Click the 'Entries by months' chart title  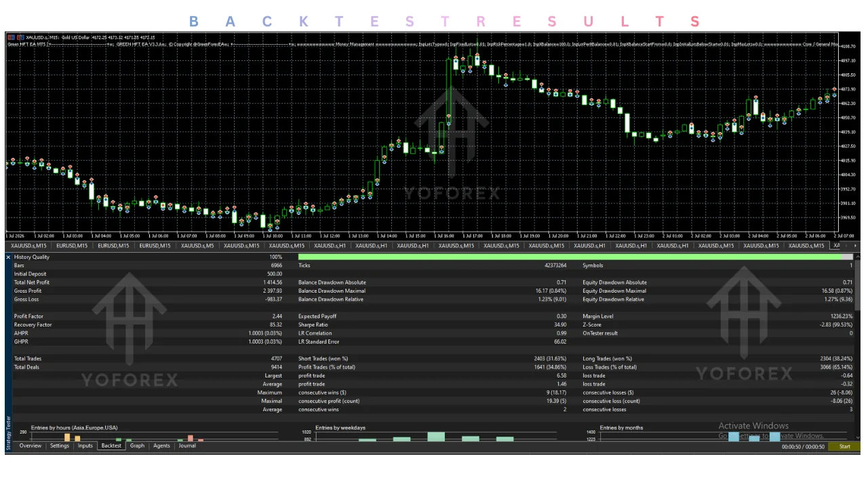(622, 428)
